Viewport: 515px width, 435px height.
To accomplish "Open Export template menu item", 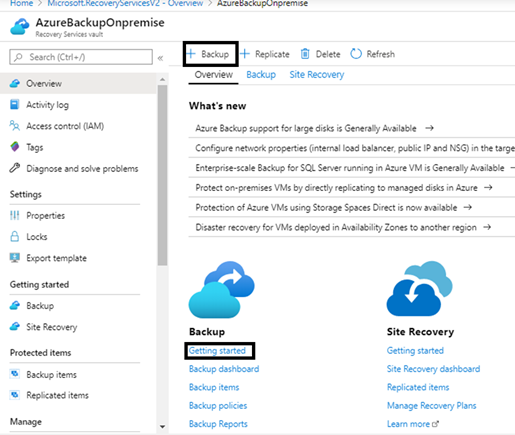I will pos(78,258).
